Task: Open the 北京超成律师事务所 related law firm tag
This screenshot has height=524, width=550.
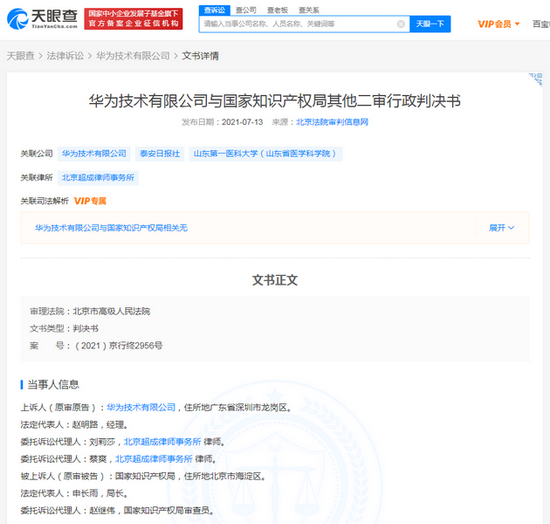Action: (x=98, y=177)
